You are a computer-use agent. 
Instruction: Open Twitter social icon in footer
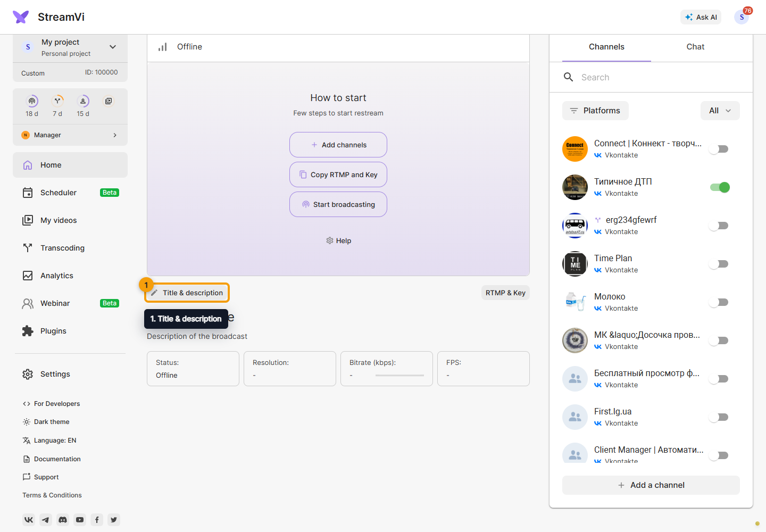[x=114, y=520]
